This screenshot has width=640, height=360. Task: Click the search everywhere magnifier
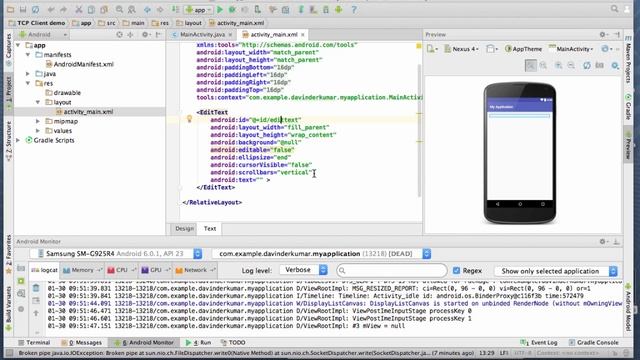[614, 9]
